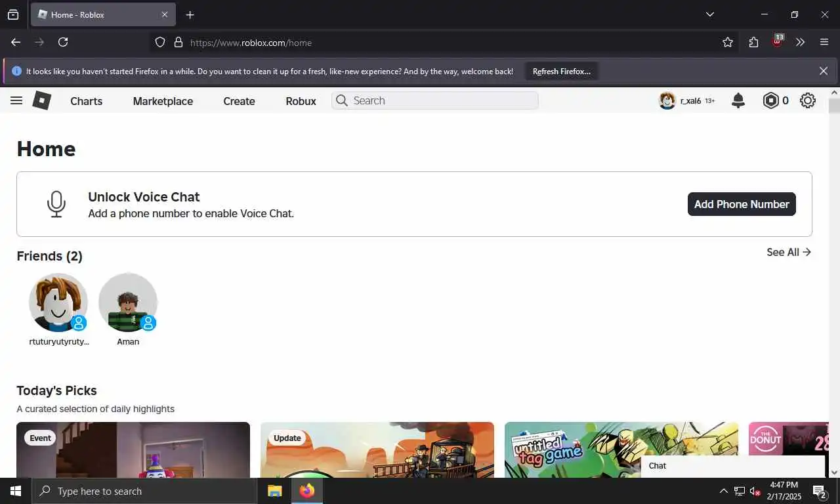The image size is (840, 504).
Task: Click the network tray icon
Action: [x=739, y=491]
